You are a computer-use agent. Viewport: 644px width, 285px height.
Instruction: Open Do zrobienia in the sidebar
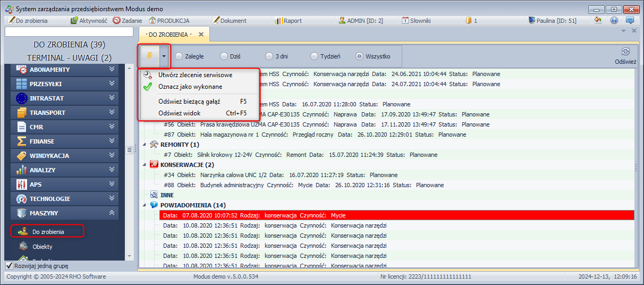coord(48,232)
